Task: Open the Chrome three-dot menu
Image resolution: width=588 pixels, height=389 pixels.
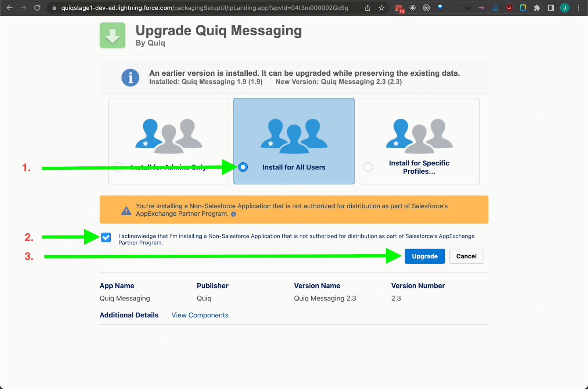Action: (578, 8)
